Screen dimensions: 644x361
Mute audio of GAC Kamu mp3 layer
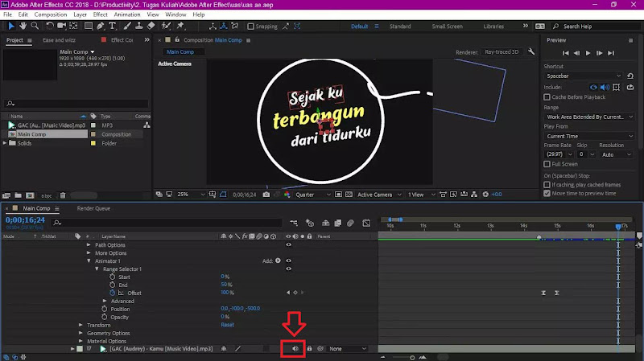pyautogui.click(x=295, y=349)
